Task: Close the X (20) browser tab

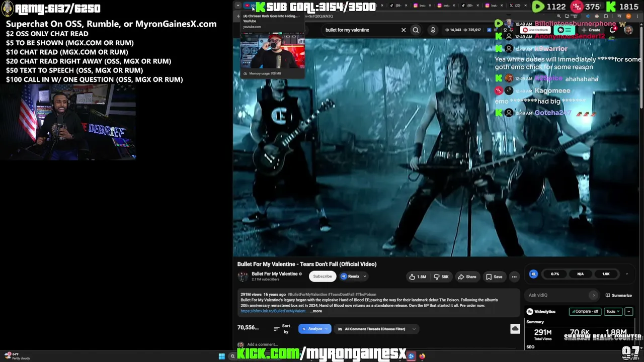Action: pos(526,6)
